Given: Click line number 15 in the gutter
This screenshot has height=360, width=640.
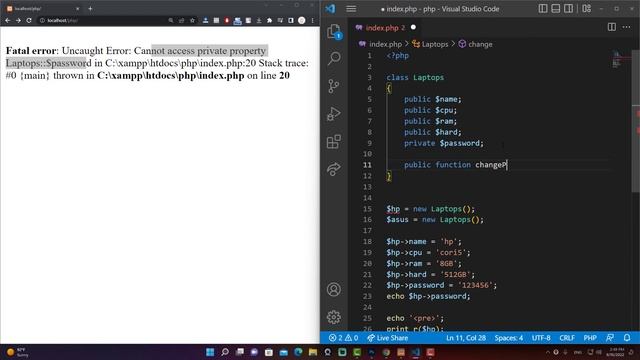Looking at the screenshot, I should 367,209.
